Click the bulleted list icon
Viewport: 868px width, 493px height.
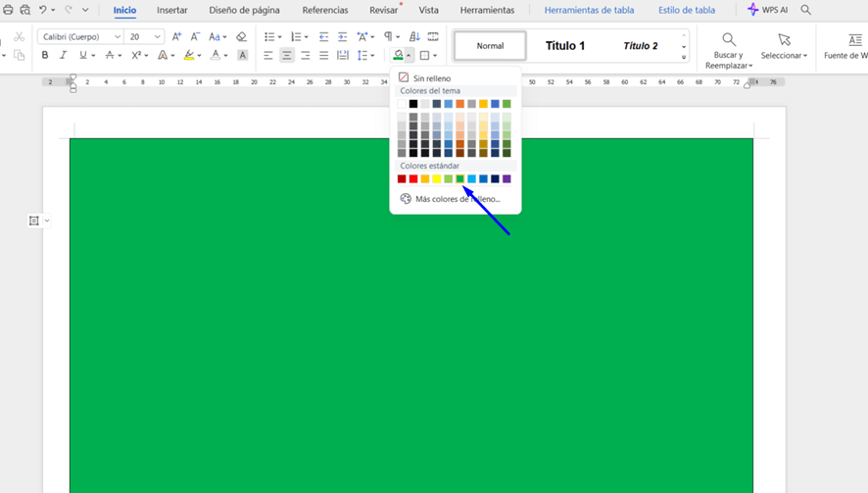tap(269, 37)
